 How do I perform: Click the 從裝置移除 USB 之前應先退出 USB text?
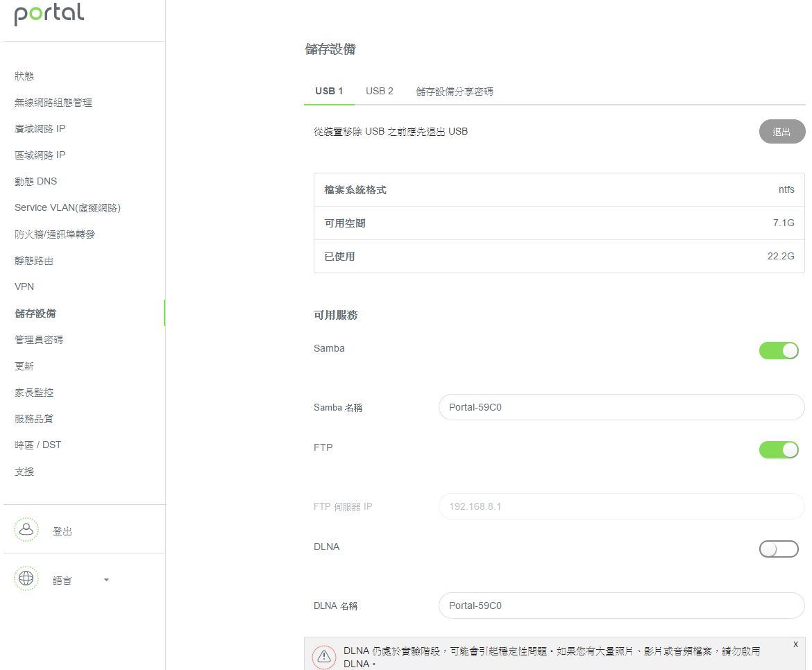(391, 131)
